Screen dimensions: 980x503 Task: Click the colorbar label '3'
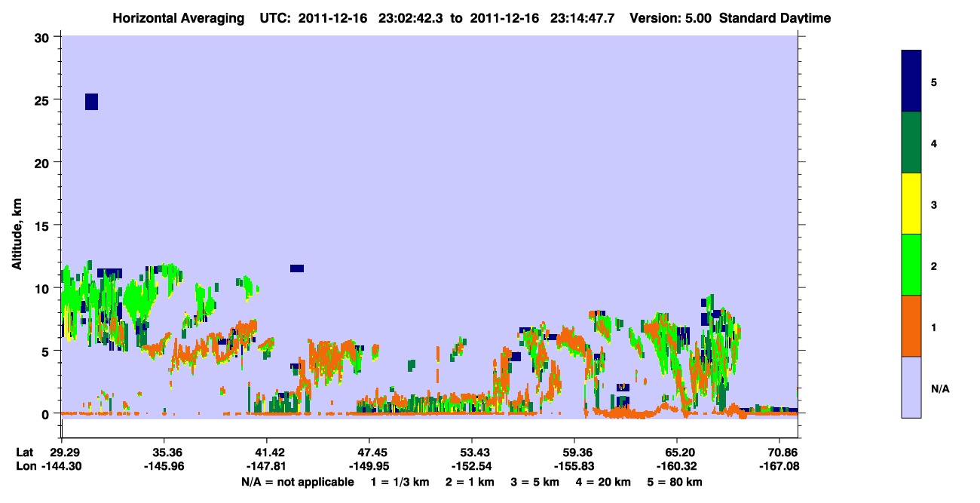934,204
